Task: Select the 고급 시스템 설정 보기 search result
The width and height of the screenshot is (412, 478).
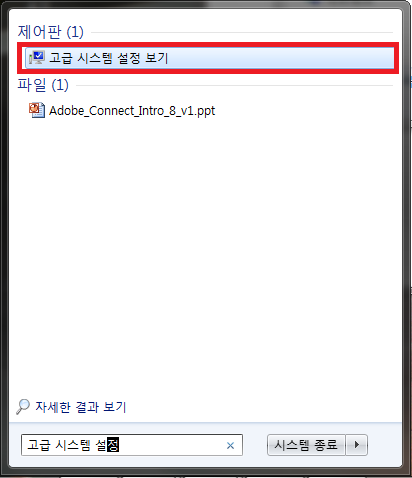Action: pos(210,58)
